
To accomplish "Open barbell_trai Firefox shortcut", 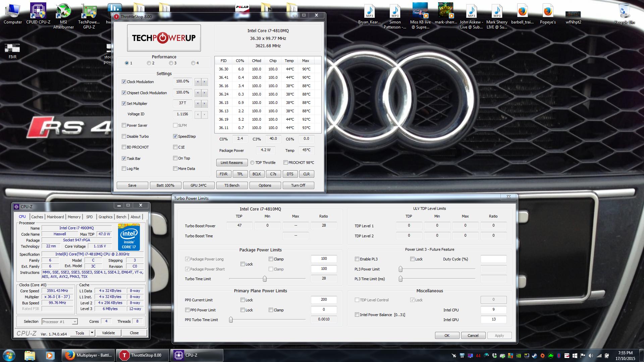I will coord(522,14).
